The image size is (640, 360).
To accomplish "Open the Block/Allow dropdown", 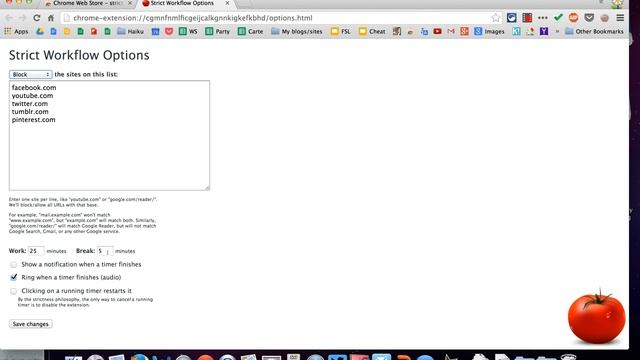I will click(31, 75).
